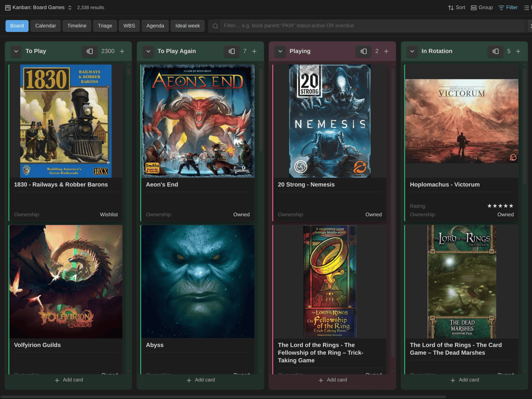Click the horizontal scrollbar at the bottom
Screen dimensions: 532x399
223,397
